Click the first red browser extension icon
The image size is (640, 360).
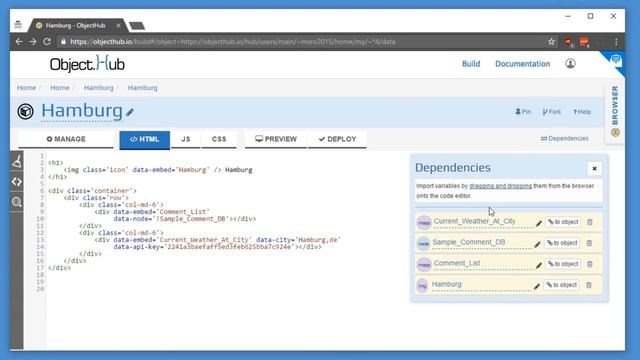coord(568,42)
